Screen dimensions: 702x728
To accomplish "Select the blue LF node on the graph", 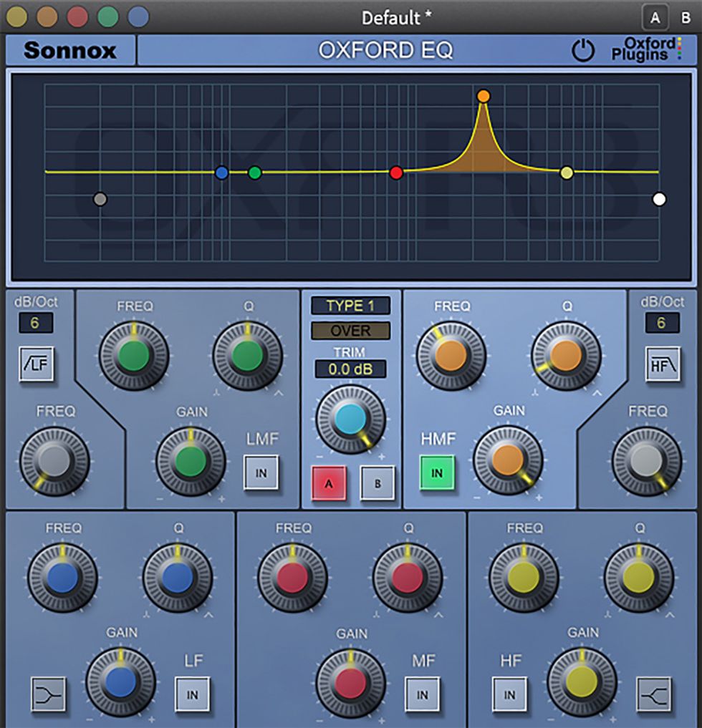I will coord(222,173).
